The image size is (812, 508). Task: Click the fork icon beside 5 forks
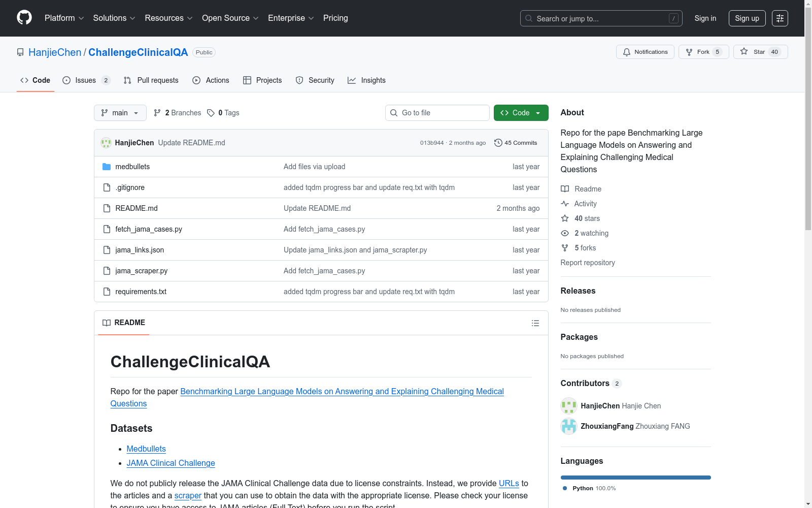coord(565,248)
